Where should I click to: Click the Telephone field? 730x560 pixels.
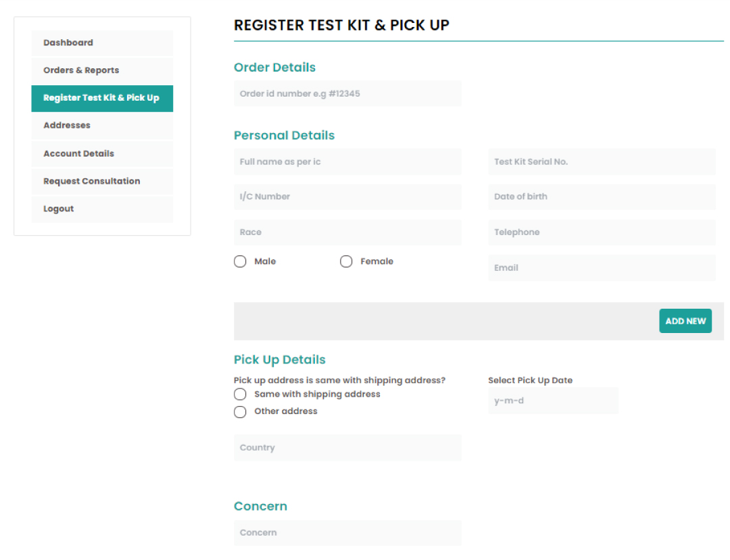click(x=602, y=232)
